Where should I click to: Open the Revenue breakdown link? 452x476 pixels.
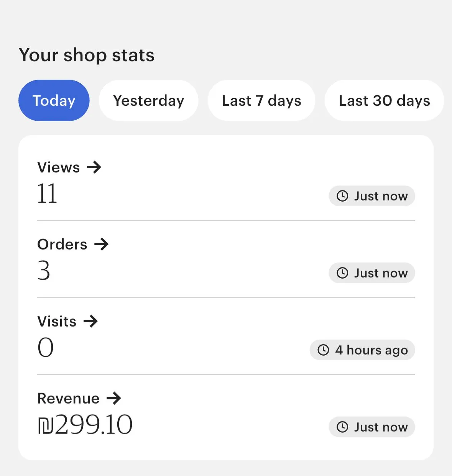pos(69,399)
